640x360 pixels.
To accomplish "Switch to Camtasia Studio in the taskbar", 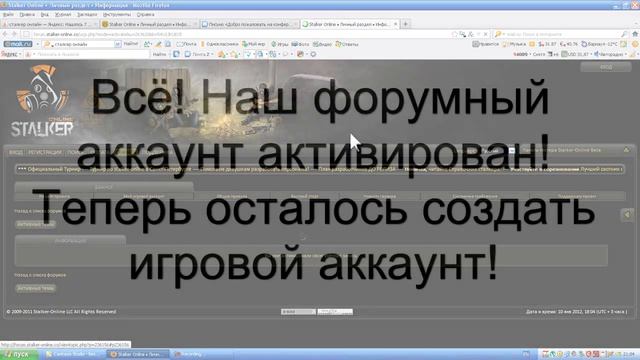I will click(73, 354).
